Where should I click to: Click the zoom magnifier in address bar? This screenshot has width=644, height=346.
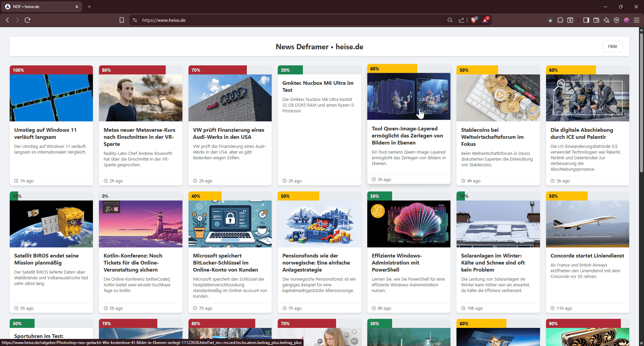click(450, 20)
